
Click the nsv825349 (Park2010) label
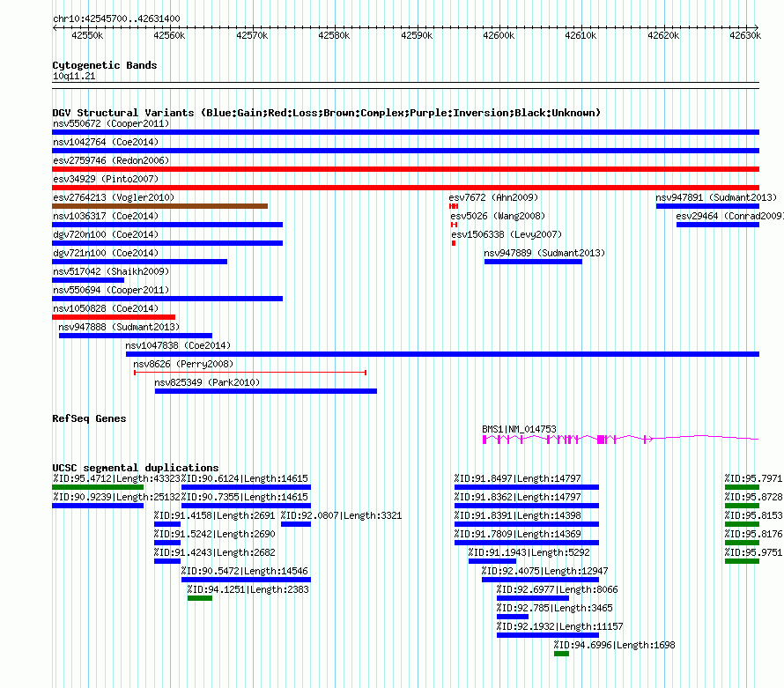pyautogui.click(x=208, y=382)
